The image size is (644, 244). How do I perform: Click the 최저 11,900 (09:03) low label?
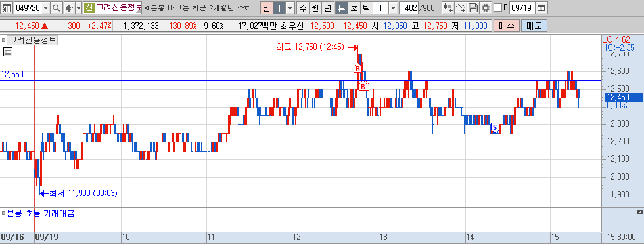83,193
